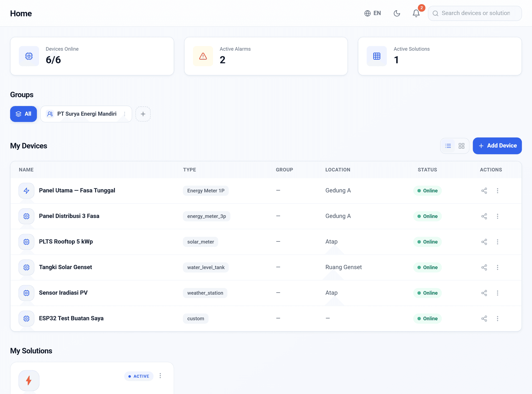532x394 pixels.
Task: Click the Active Alarms count 2
Action: (222, 60)
